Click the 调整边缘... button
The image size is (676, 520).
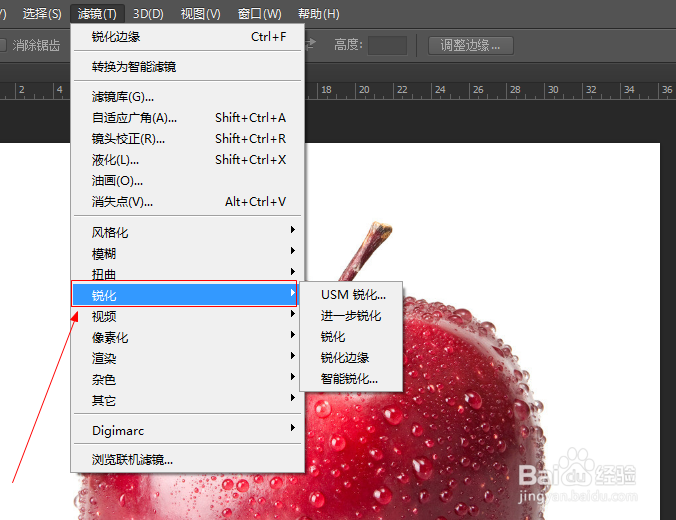(470, 45)
